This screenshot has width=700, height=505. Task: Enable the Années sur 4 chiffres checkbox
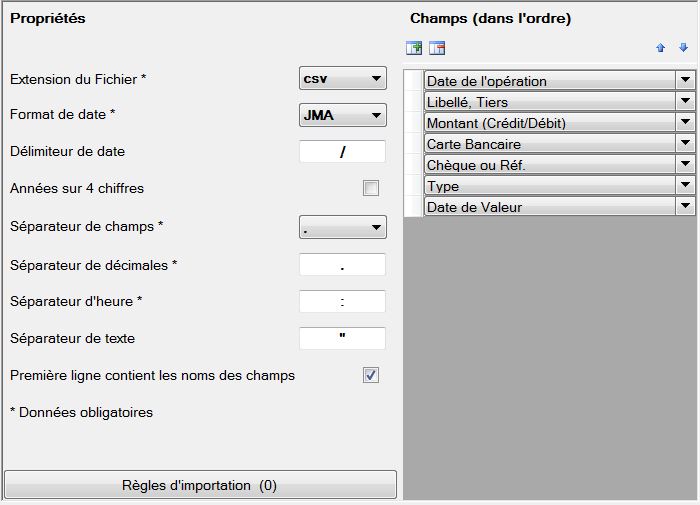[371, 188]
